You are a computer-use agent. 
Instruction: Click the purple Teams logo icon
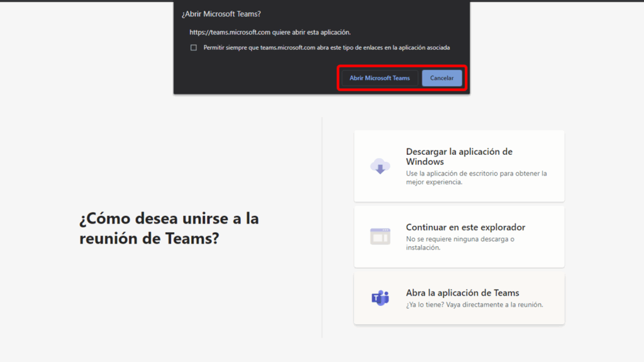click(x=380, y=298)
